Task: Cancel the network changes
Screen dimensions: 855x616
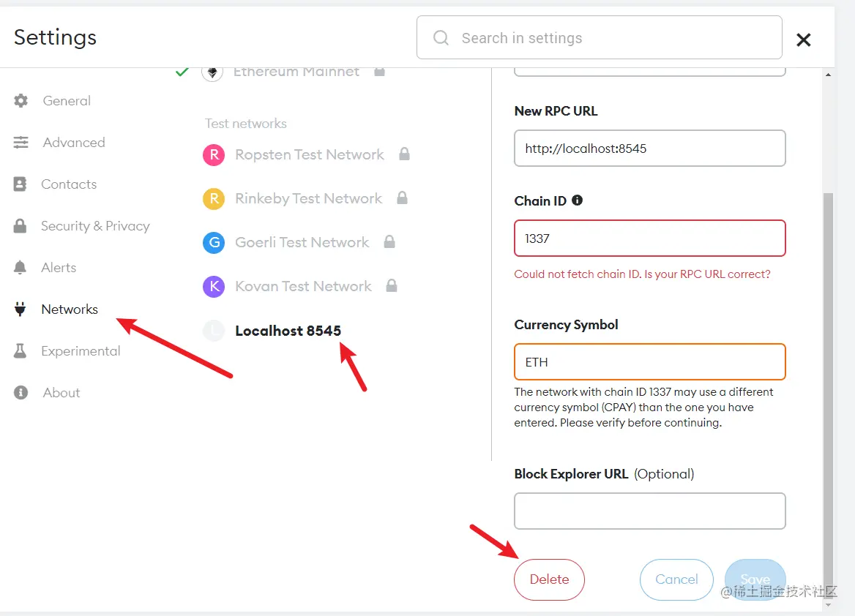Action: 676,579
